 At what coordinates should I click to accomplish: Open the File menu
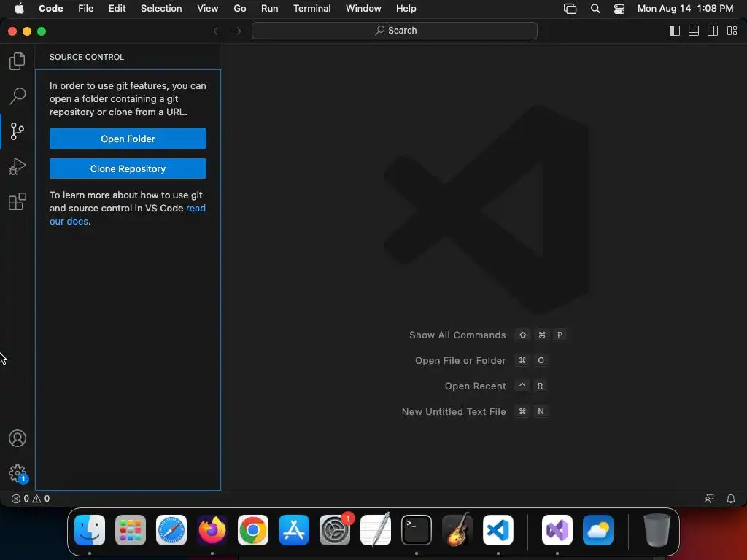coord(86,9)
